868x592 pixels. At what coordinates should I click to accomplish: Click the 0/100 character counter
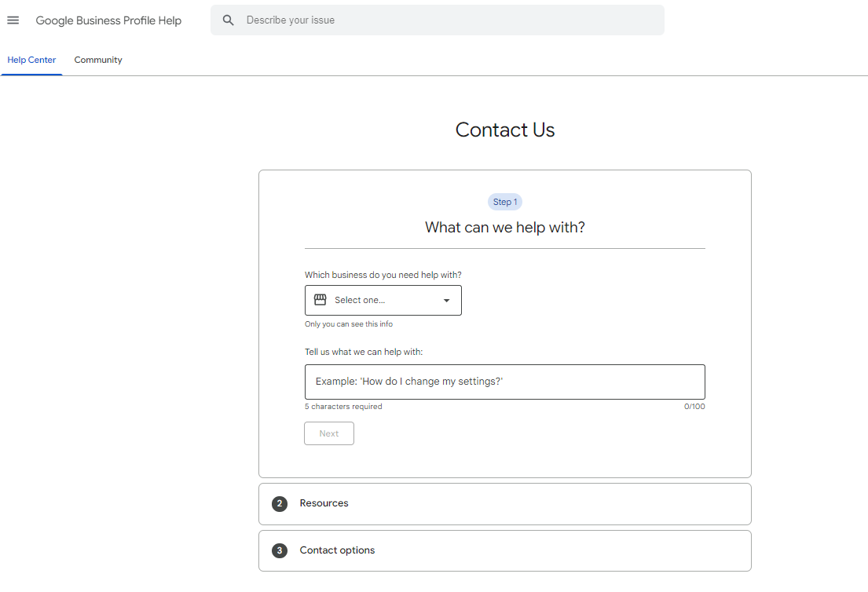(x=694, y=406)
